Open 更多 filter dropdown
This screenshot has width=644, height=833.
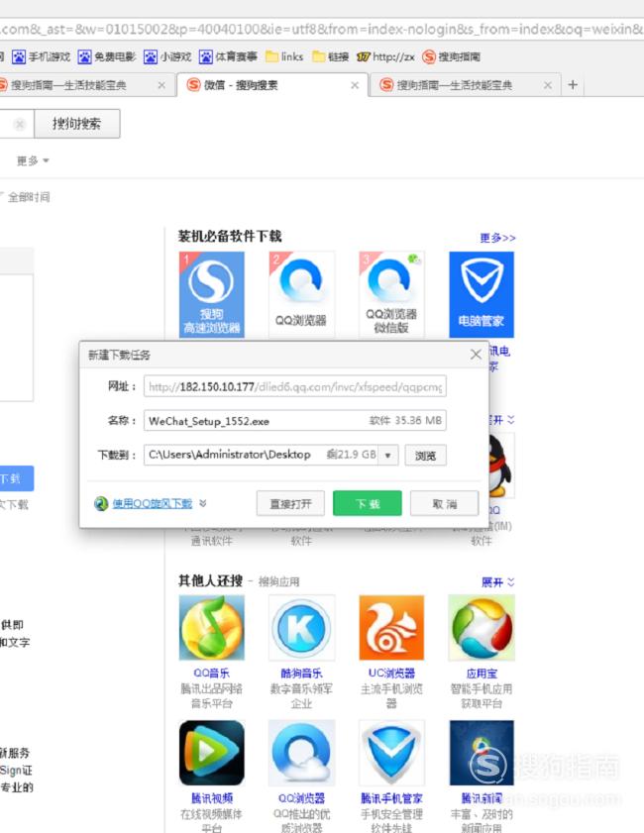(x=33, y=160)
